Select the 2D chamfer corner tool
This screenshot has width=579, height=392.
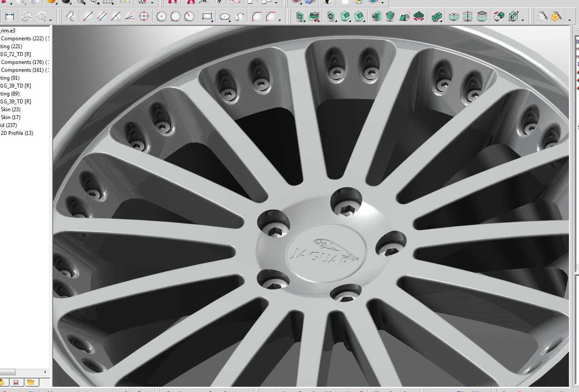pyautogui.click(x=271, y=17)
